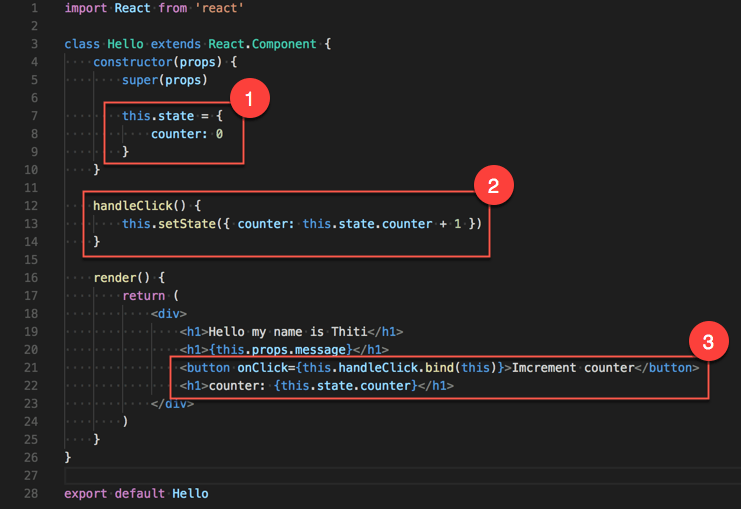Click the 'export default Hello' statement
This screenshot has height=509, width=741.
pos(135,493)
